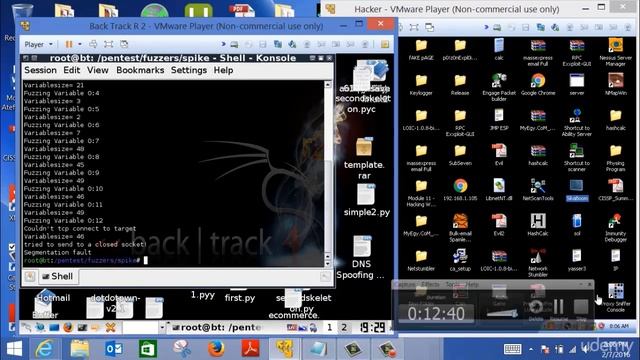Click the Konsole scrollbar down arrow
640x360 pixels.
point(328,263)
